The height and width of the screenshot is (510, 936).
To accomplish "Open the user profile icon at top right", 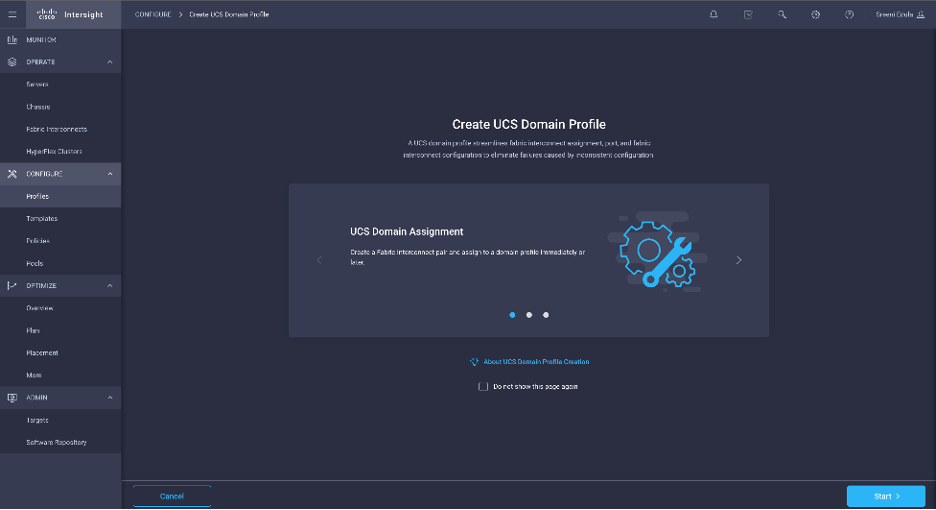I will click(x=920, y=15).
